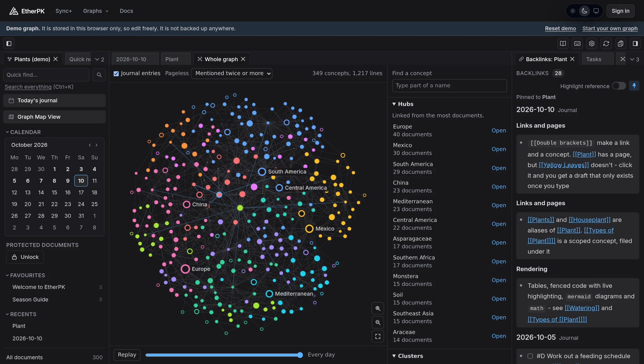Click Unlock protected documents button
Viewport: 644px width, 364px height.
click(x=25, y=257)
